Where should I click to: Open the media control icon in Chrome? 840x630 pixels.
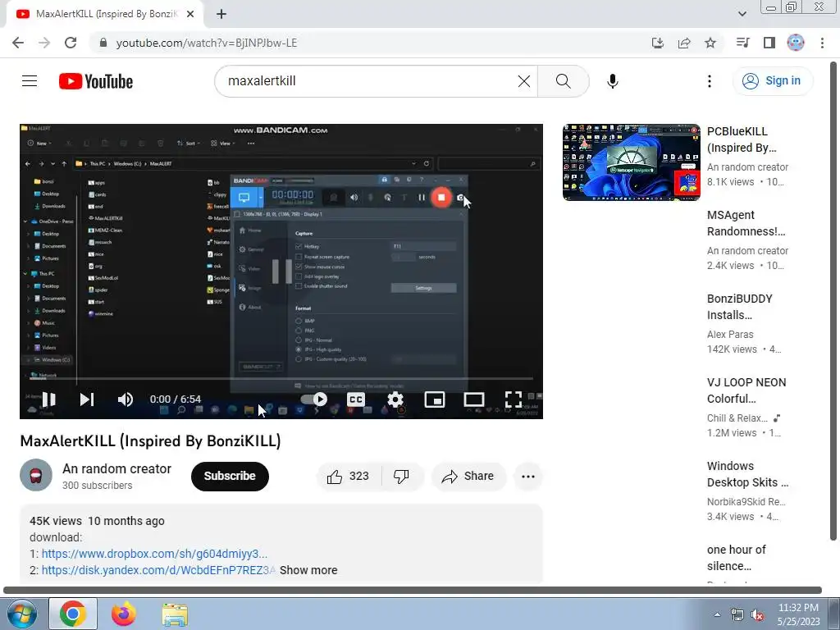[x=743, y=43]
